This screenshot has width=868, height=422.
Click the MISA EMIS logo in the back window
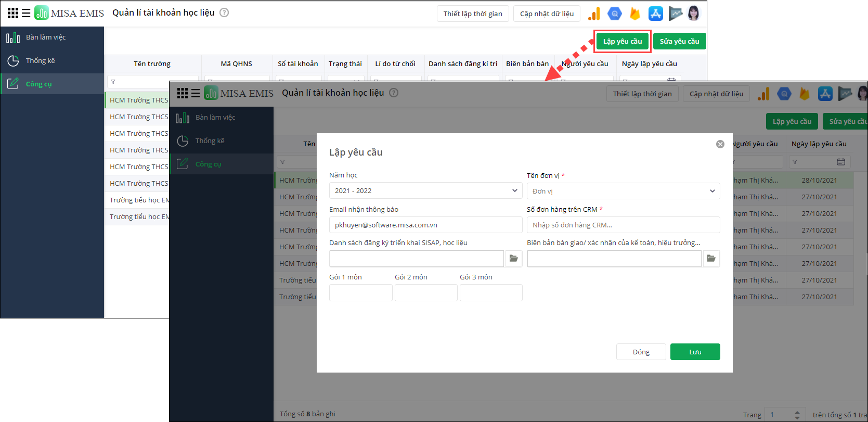(x=69, y=13)
